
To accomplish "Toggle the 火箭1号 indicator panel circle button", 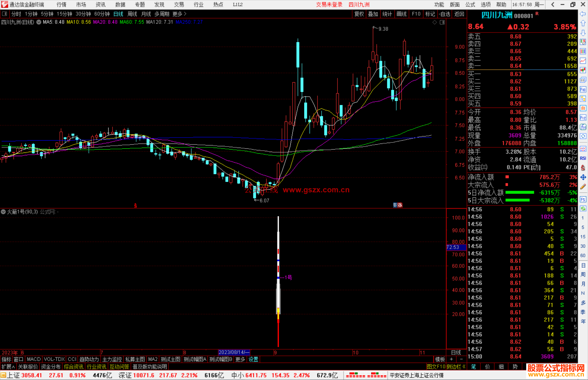I will [3, 212].
